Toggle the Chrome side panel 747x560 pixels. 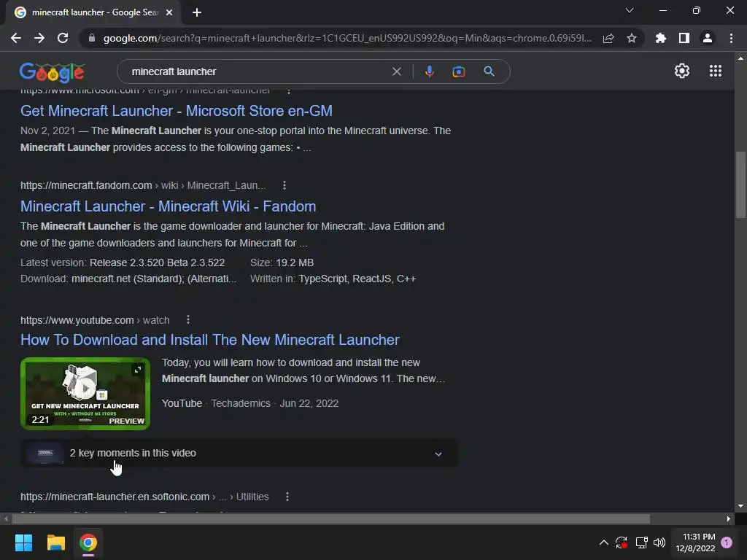click(x=684, y=38)
